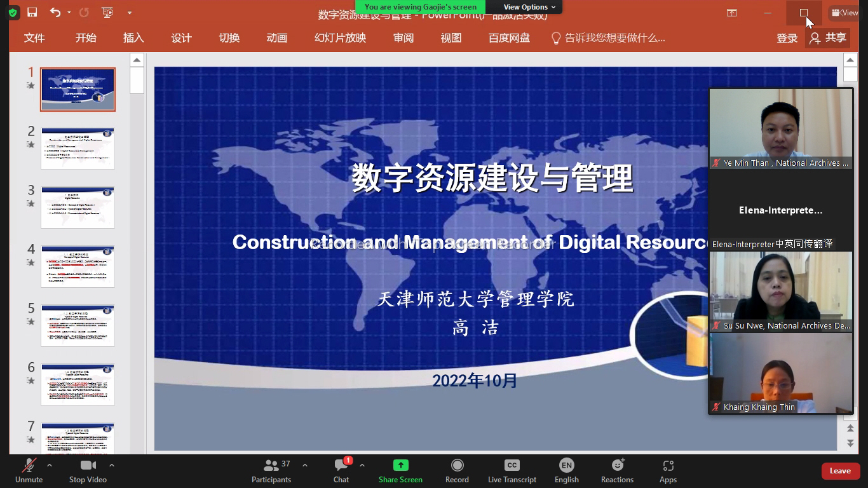Customize Quick Access Toolbar dropdown

(x=130, y=12)
